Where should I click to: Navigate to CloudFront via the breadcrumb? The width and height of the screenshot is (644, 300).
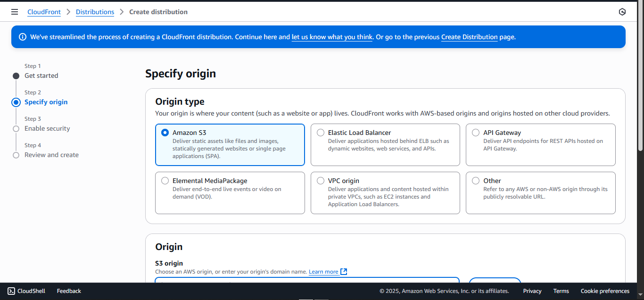point(44,12)
